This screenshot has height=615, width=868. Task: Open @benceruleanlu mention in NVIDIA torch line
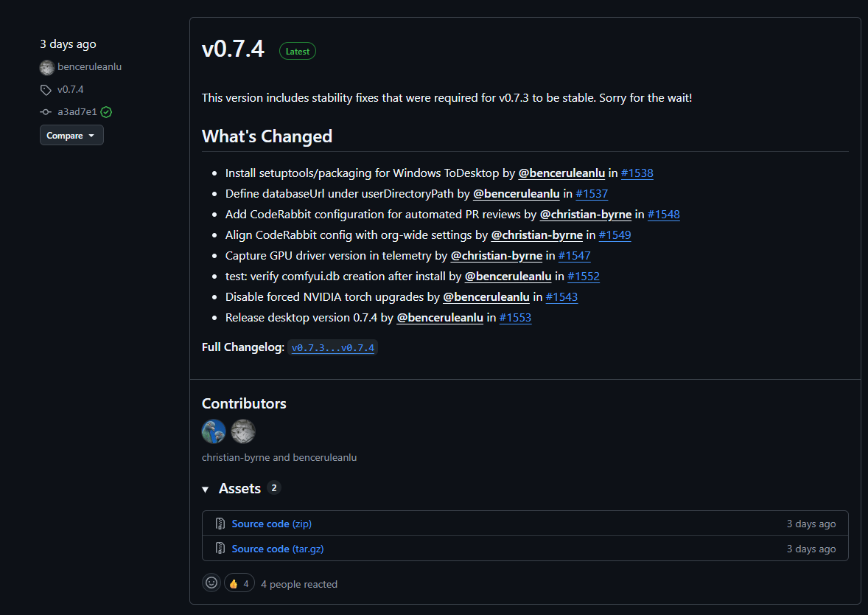pos(486,297)
